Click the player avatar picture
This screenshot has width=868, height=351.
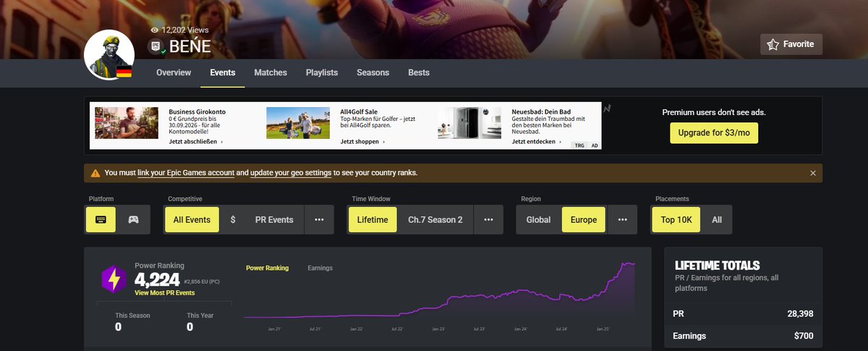click(x=109, y=56)
